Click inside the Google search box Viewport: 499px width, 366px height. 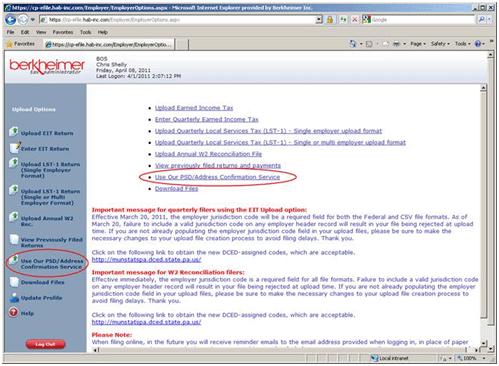[423, 20]
